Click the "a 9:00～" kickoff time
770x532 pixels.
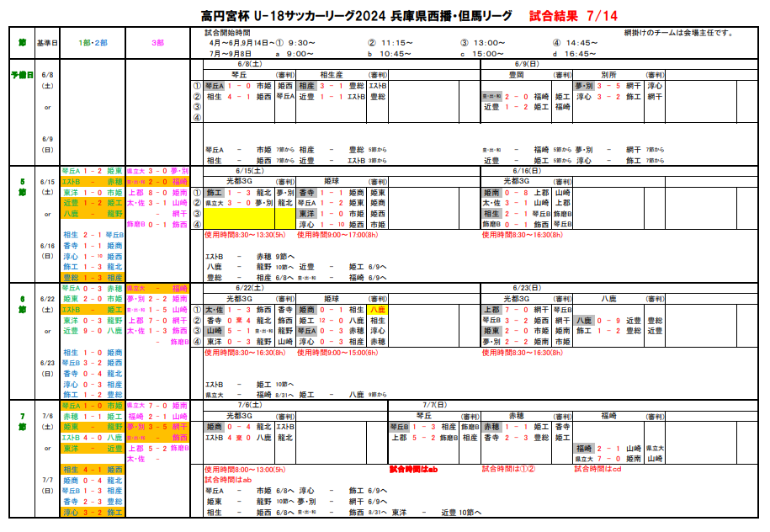(x=295, y=54)
